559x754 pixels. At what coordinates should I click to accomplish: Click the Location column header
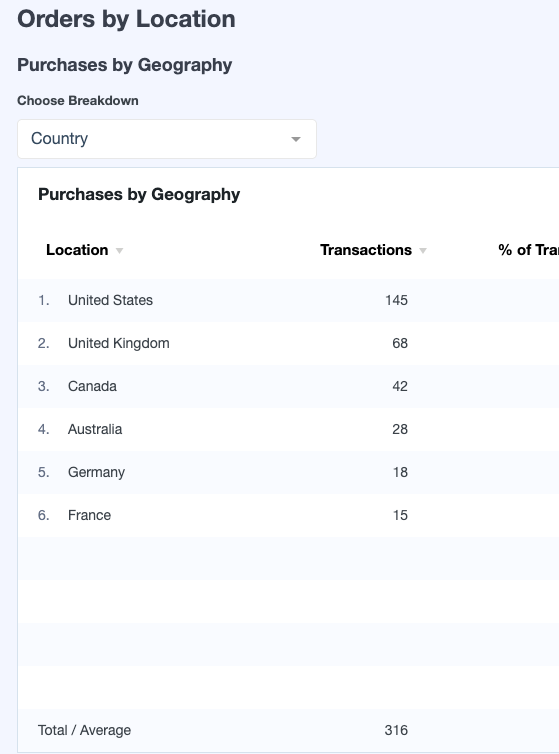[x=77, y=250]
